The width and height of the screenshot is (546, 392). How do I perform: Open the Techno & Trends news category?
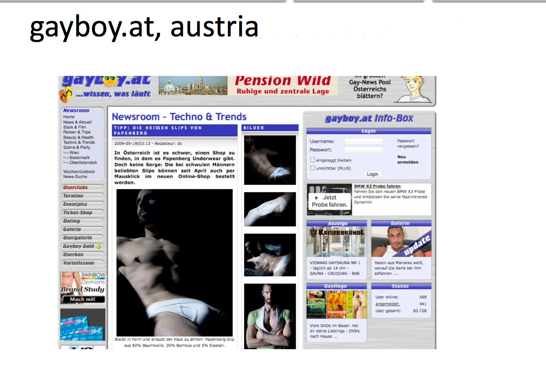pos(79,142)
